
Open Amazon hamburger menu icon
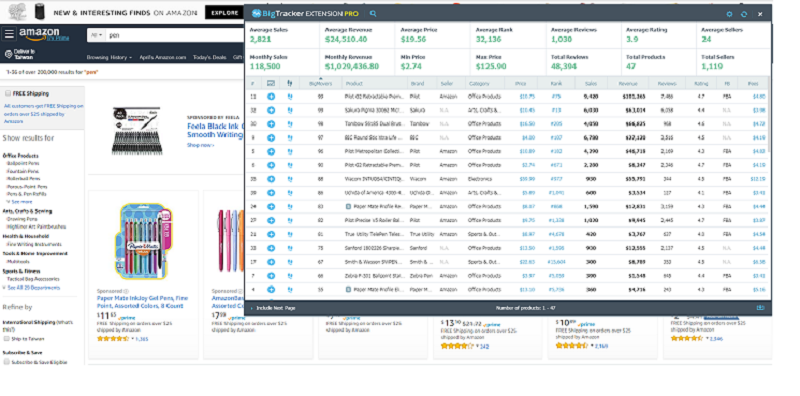[9, 34]
